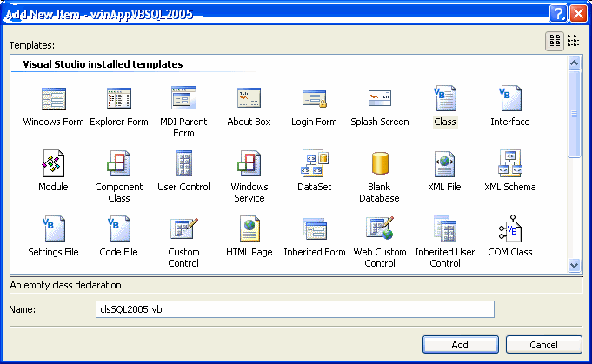
Task: Select the COM Class template icon
Action: (510, 228)
